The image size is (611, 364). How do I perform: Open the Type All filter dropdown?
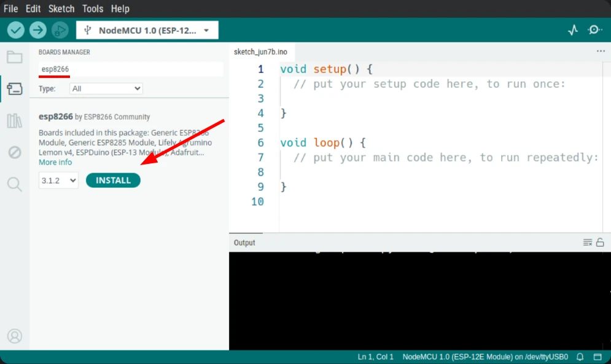point(106,88)
